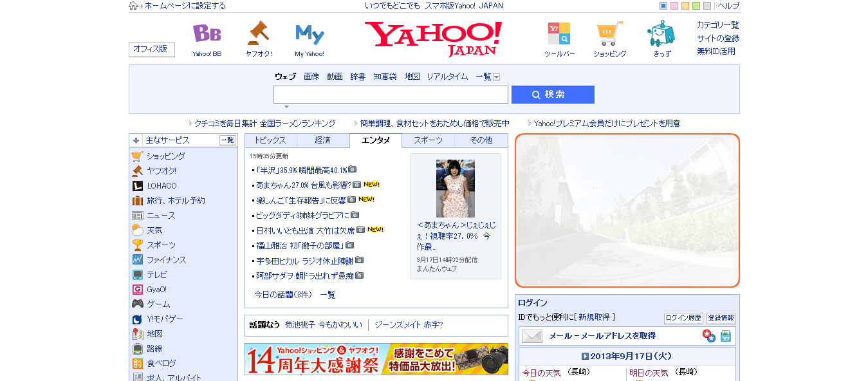This screenshot has width=868, height=381.
Task: Click the ゲーム controller icon
Action: (137, 304)
